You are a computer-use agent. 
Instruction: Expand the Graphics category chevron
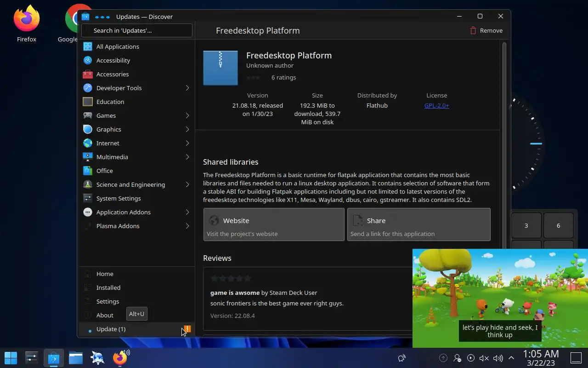click(x=187, y=129)
